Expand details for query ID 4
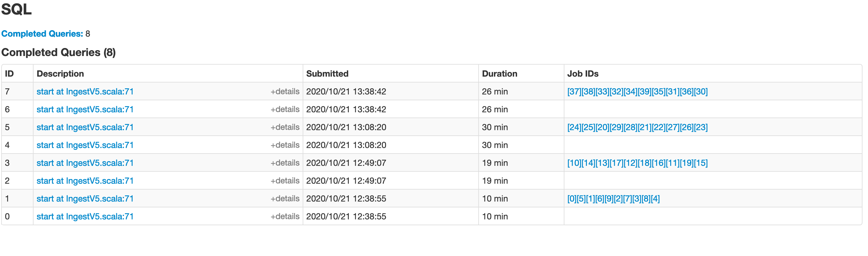This screenshot has height=256, width=868. [285, 145]
